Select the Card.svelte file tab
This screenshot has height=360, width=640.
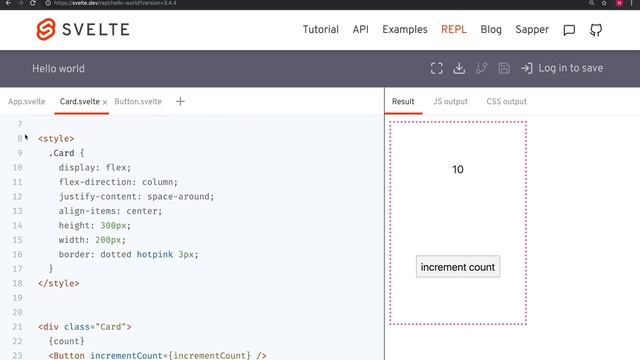coord(80,102)
